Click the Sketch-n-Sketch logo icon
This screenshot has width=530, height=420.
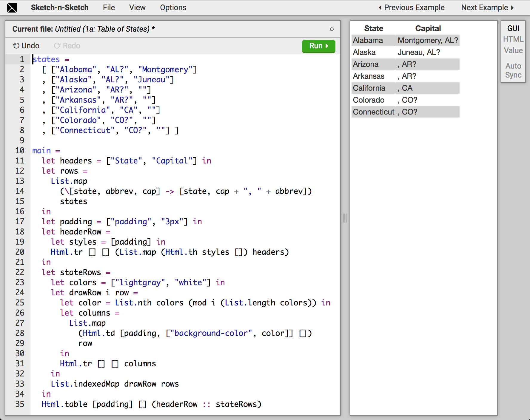[12, 7]
